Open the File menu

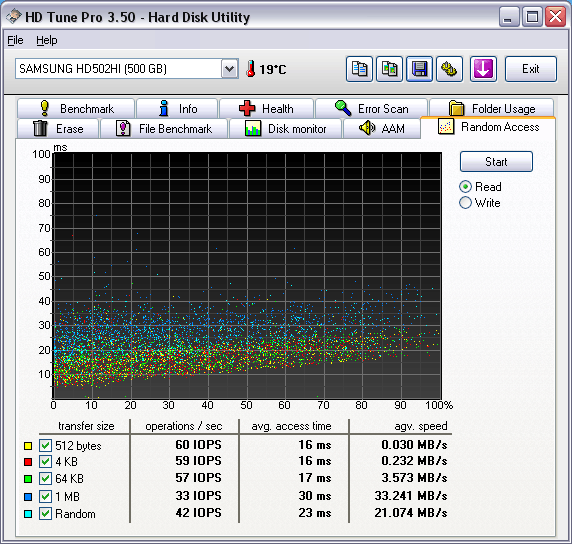coord(15,40)
